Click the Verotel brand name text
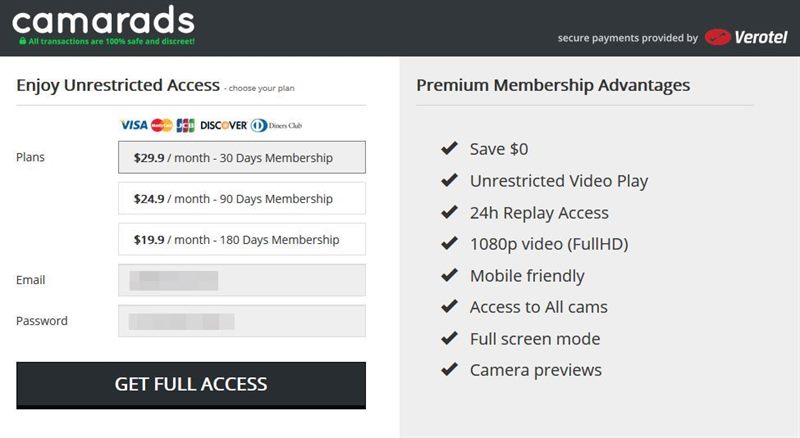 pos(761,37)
